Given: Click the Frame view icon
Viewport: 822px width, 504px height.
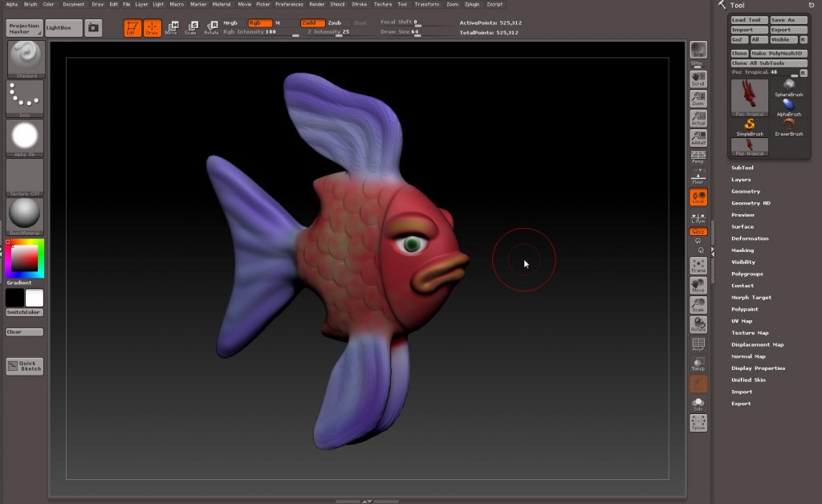Looking at the screenshot, I should coord(698,266).
